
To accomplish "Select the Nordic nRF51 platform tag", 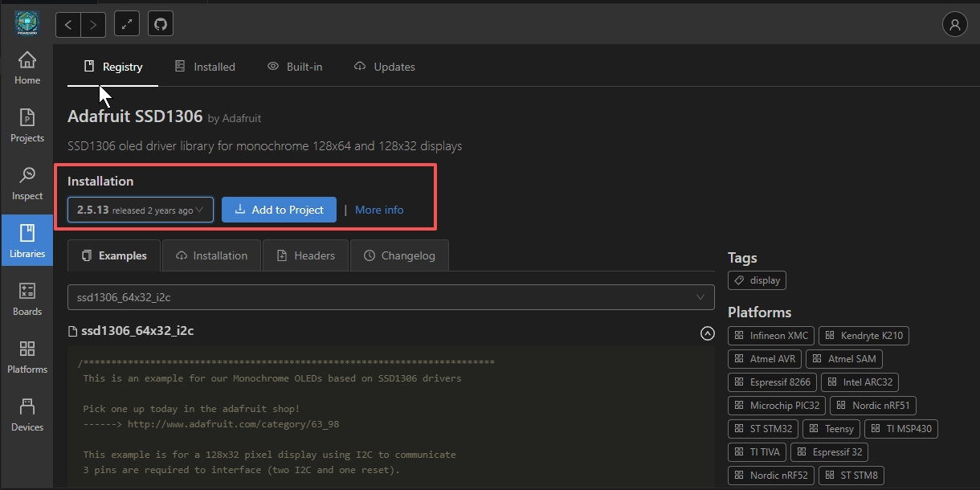I will click(x=873, y=405).
